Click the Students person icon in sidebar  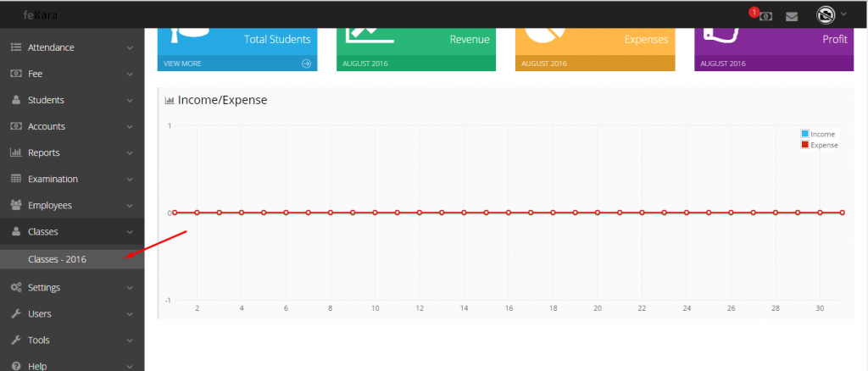(16, 100)
